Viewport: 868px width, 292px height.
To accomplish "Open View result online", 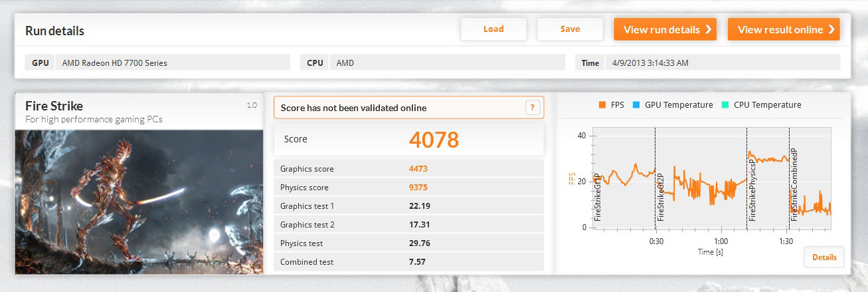I will pos(784,29).
